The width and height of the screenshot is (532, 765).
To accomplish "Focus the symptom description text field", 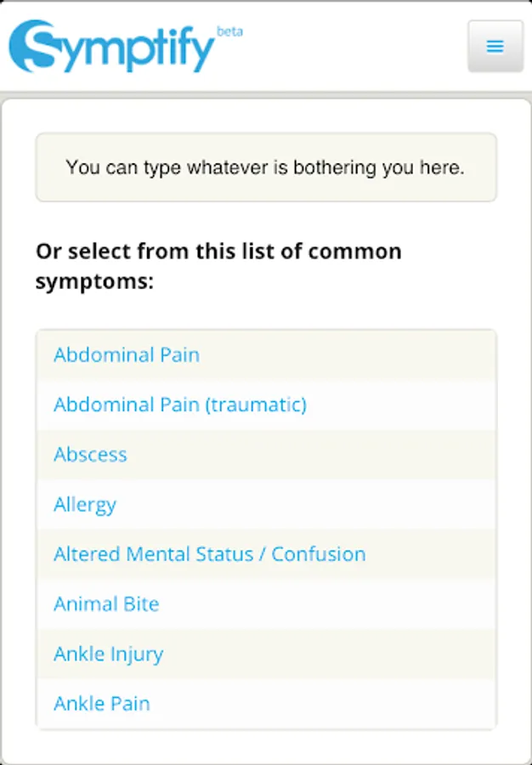I will [265, 167].
